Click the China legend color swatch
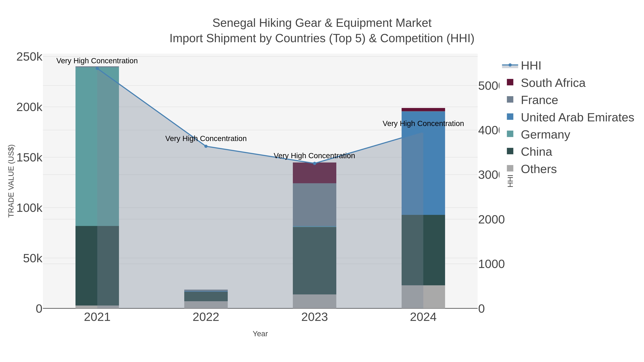The width and height of the screenshot is (644, 362). point(510,151)
